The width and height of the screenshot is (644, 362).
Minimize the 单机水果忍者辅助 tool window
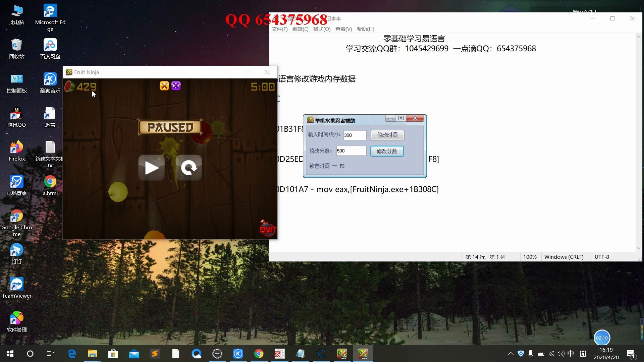(390, 118)
